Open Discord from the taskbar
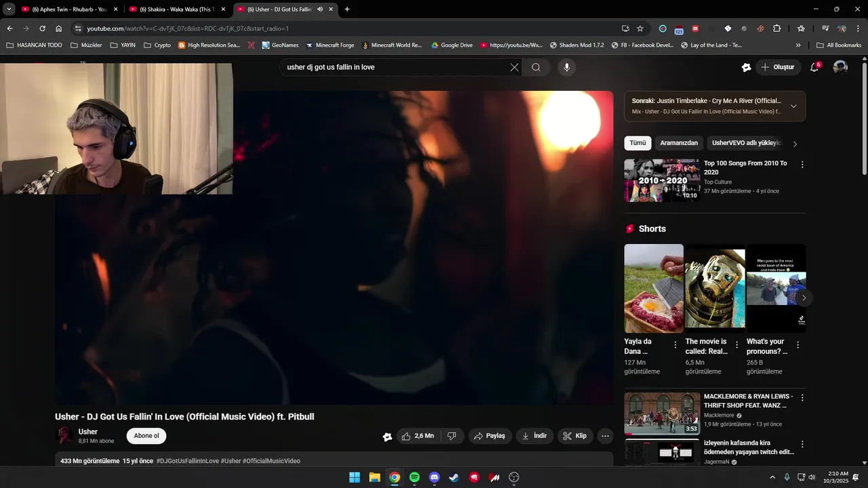Image resolution: width=868 pixels, height=488 pixels. coord(434,477)
